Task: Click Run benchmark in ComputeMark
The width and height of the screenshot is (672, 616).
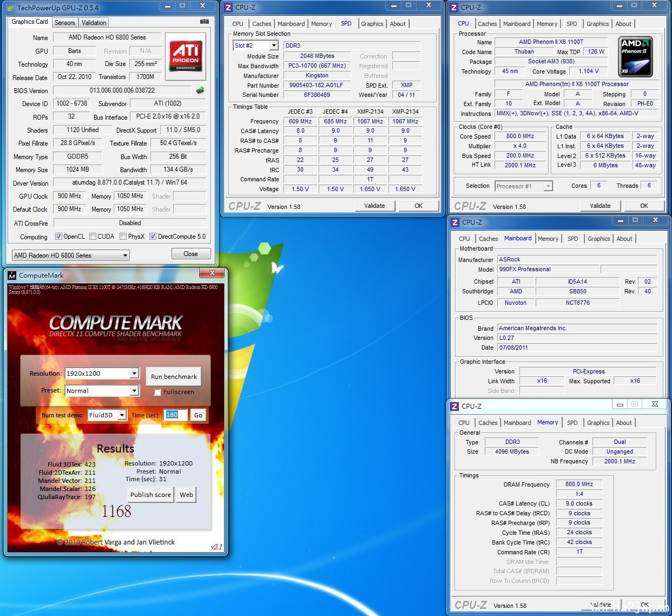Action: pos(174,376)
